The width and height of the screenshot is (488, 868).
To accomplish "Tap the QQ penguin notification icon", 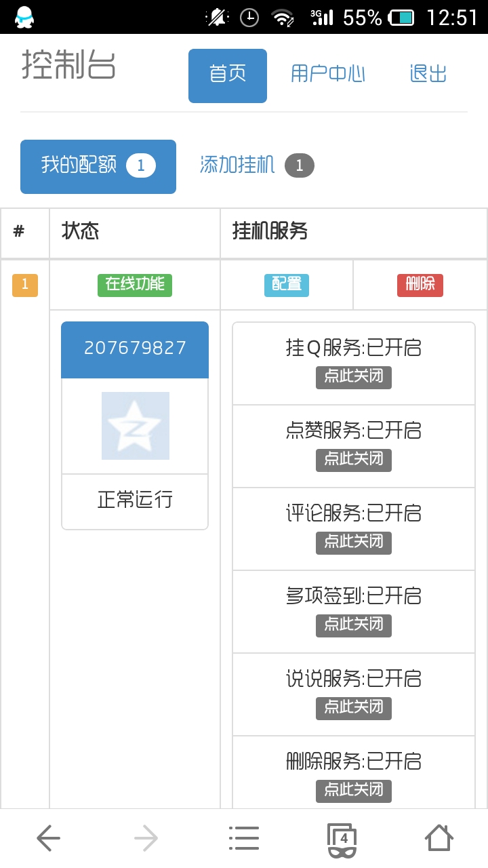I will 24,17.
